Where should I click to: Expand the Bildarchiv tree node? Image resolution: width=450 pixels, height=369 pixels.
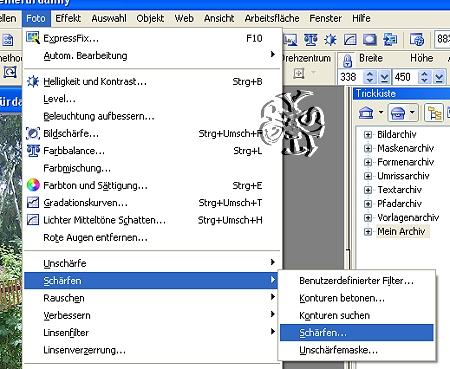pyautogui.click(x=368, y=135)
